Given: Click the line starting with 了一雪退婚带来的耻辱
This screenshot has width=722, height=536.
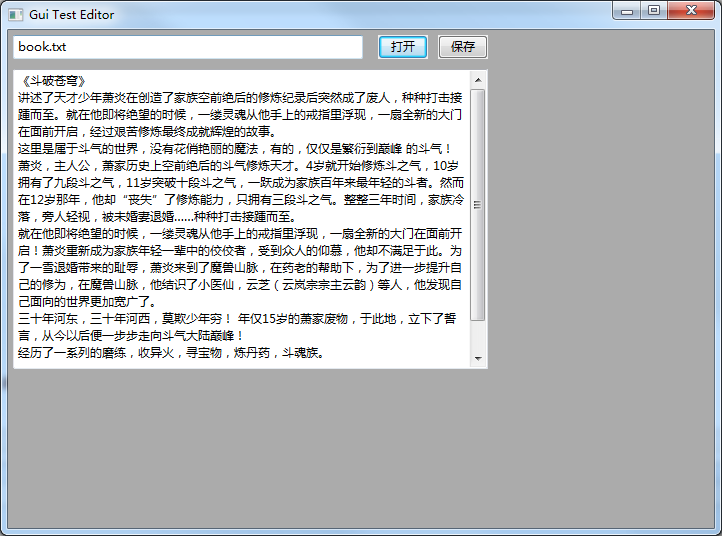Looking at the screenshot, I should click(x=240, y=268).
